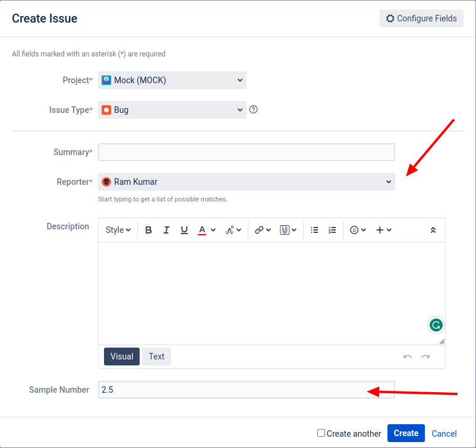Check the Create another checkbox
The width and height of the screenshot is (476, 448).
click(321, 433)
